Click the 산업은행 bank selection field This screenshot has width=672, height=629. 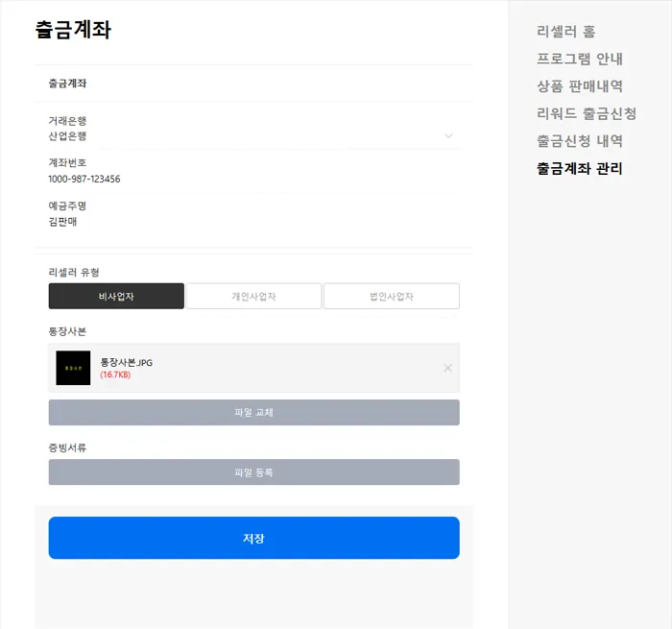tap(254, 136)
